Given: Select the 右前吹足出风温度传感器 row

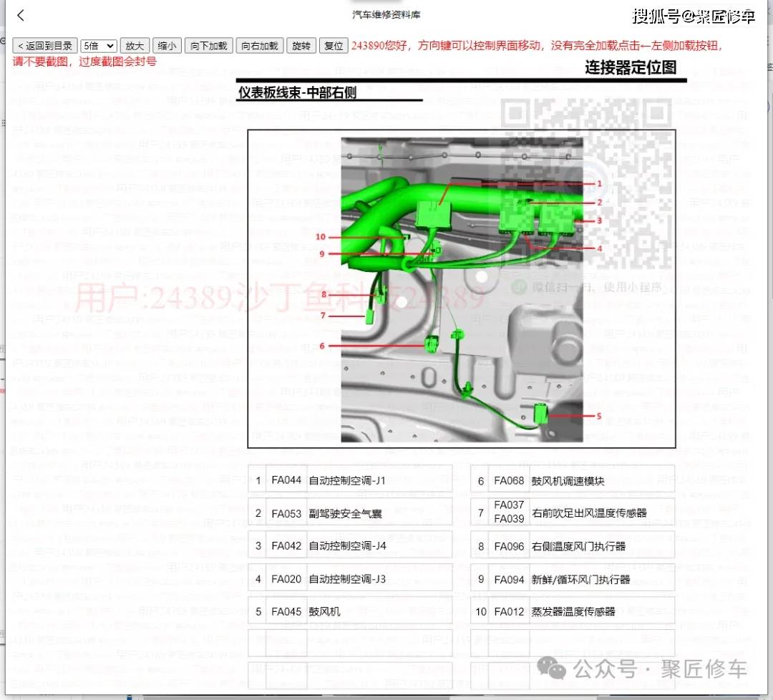Looking at the screenshot, I should pyautogui.click(x=573, y=512).
